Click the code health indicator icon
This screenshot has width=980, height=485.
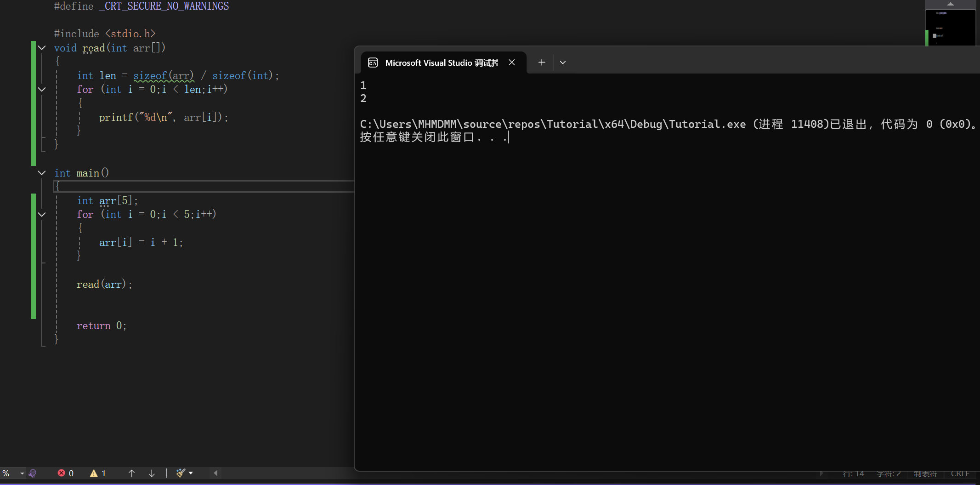[x=33, y=473]
